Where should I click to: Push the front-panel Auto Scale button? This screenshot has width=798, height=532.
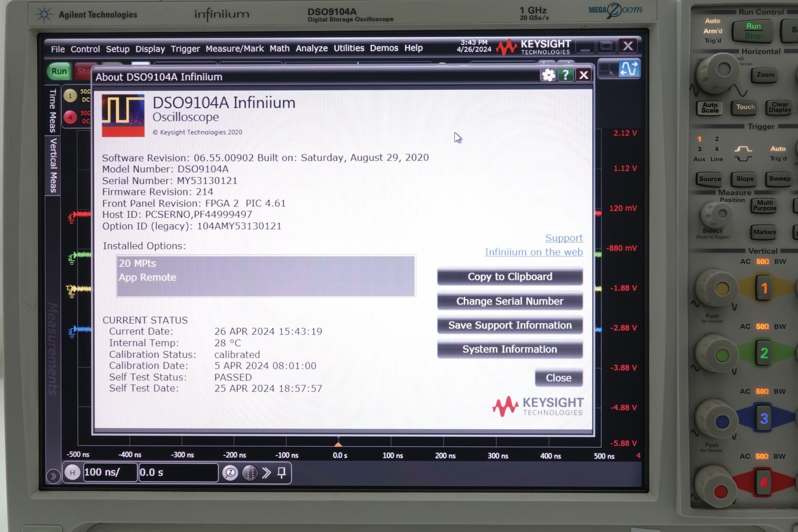tap(710, 108)
